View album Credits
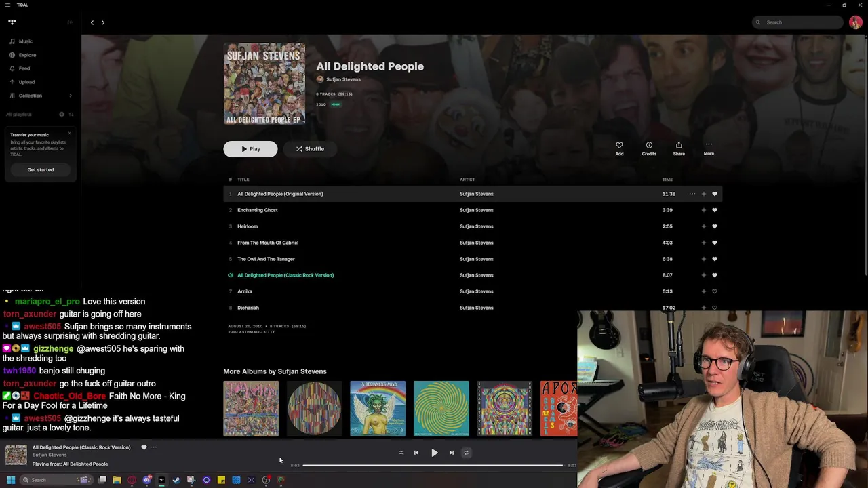The image size is (868, 488). (x=649, y=148)
